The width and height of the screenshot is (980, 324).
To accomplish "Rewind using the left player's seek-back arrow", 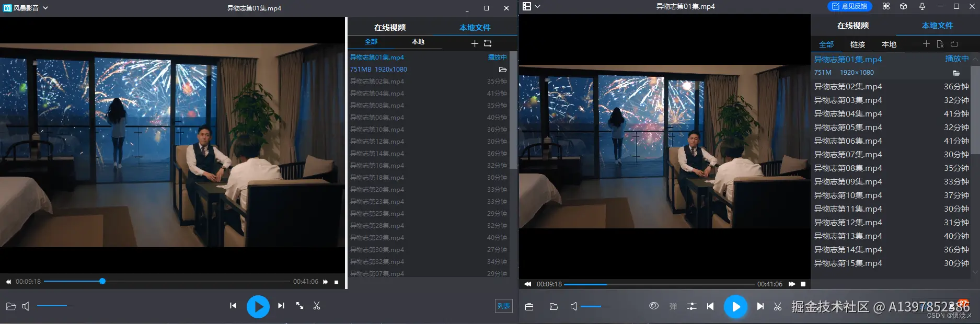I will point(8,282).
